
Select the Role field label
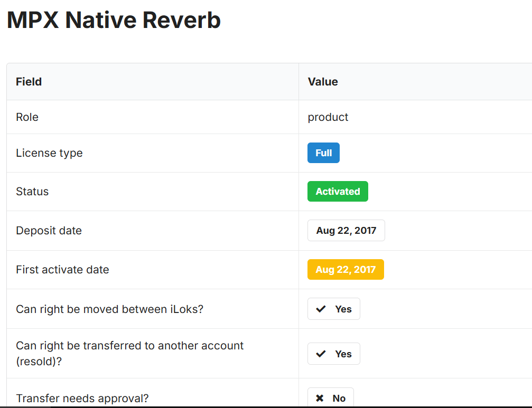click(27, 117)
